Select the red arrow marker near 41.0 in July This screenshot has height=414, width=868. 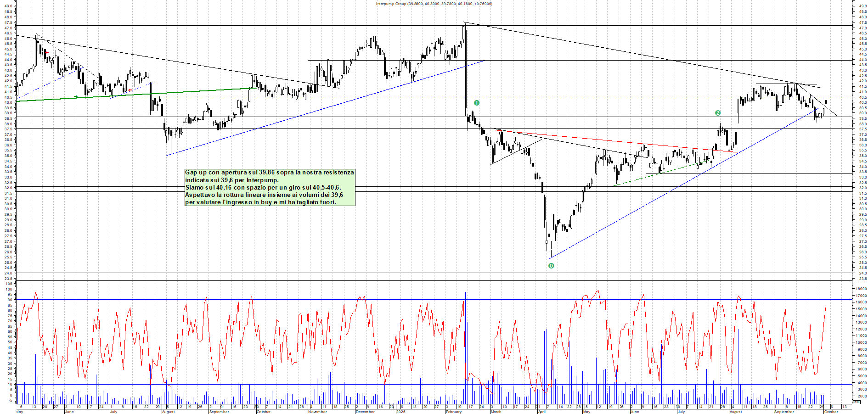point(130,90)
